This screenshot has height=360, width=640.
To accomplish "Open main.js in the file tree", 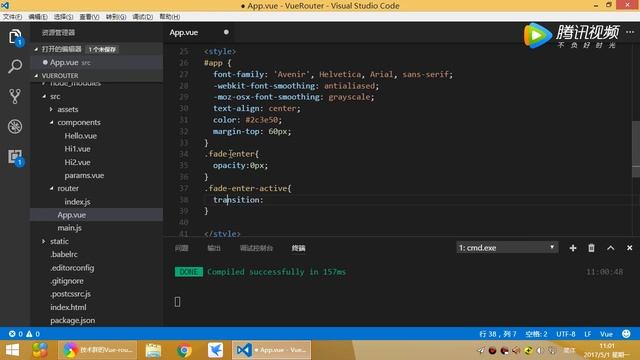I will coord(69,228).
